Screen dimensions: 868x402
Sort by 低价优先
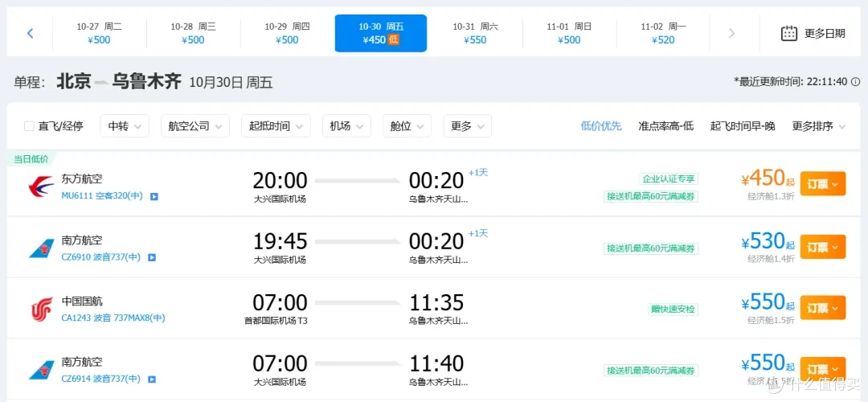coord(601,126)
